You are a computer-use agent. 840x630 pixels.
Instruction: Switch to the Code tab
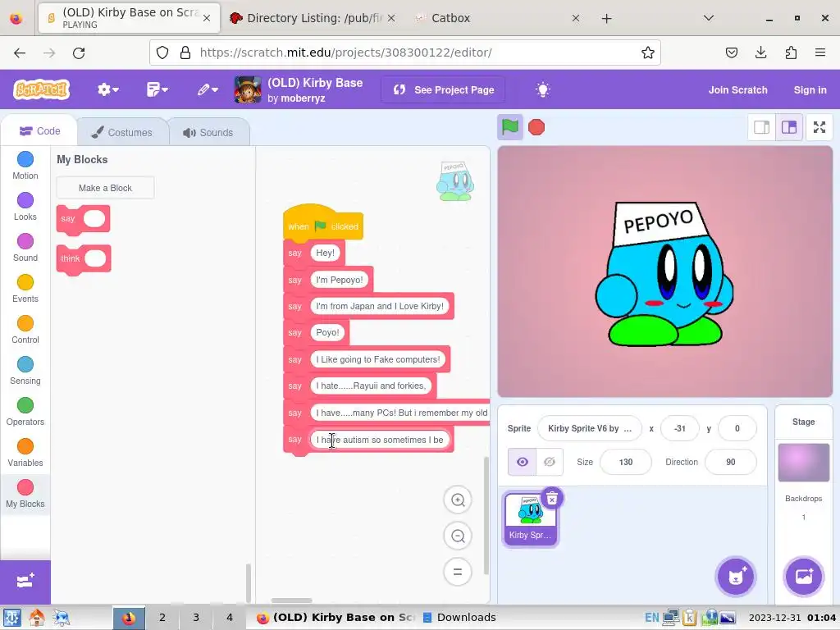pos(39,131)
